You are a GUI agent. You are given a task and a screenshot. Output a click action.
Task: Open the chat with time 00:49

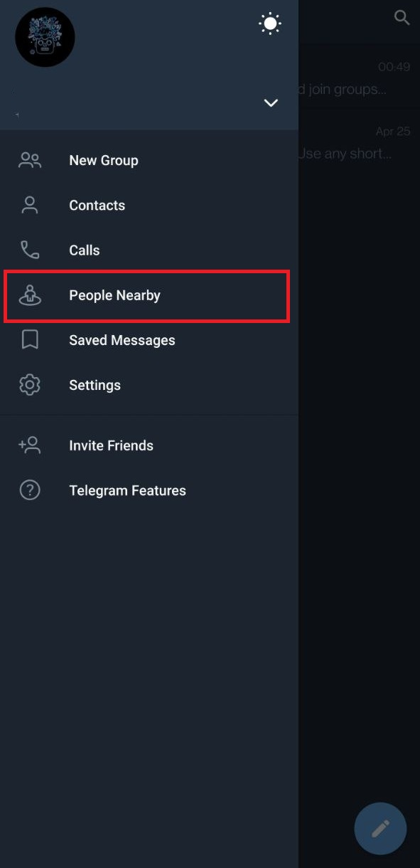pyautogui.click(x=359, y=78)
